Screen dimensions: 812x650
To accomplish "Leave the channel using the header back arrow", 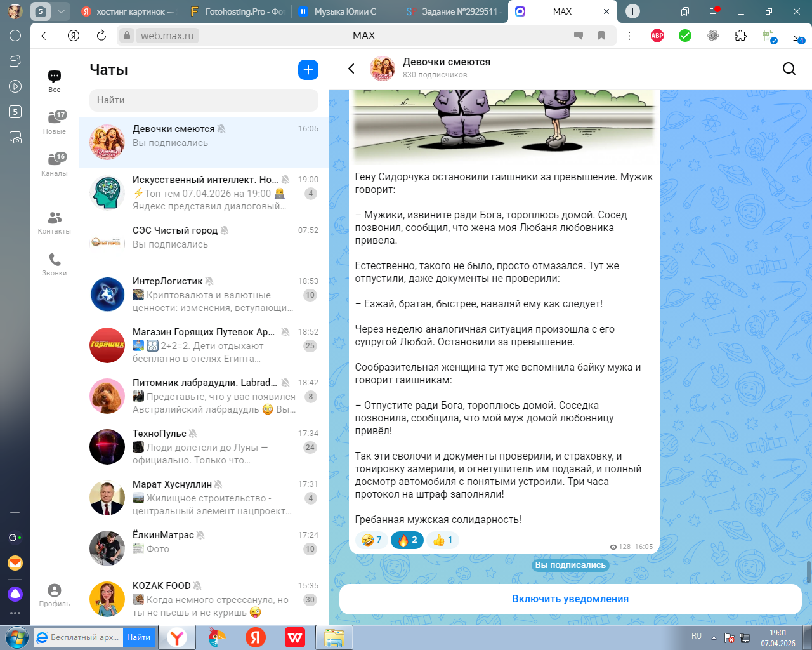I will (351, 69).
